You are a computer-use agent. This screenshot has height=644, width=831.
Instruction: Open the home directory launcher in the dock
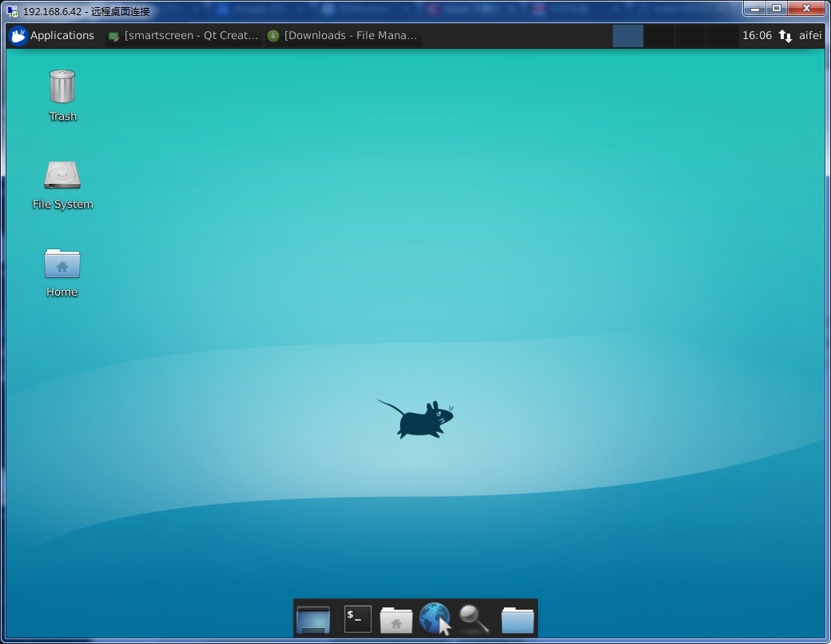pyautogui.click(x=396, y=618)
